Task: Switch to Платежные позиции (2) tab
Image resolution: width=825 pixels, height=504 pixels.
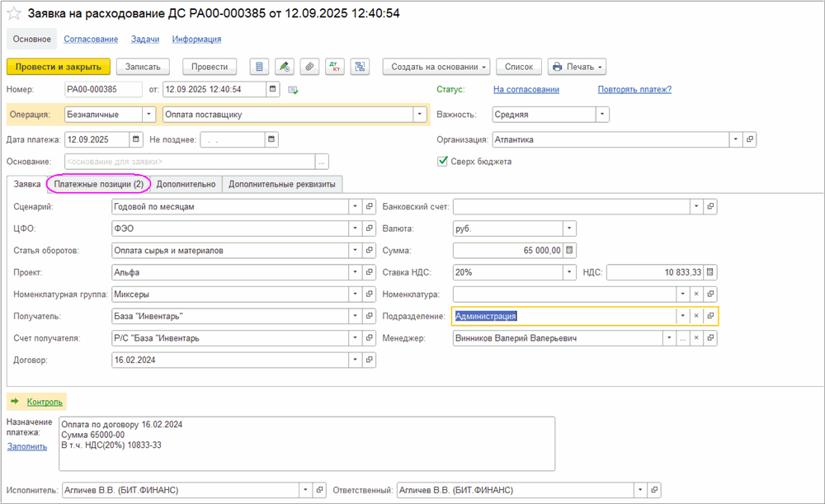Action: [99, 184]
